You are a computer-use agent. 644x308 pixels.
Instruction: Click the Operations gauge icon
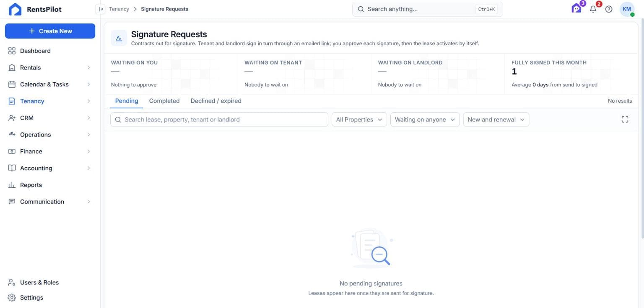(x=12, y=135)
